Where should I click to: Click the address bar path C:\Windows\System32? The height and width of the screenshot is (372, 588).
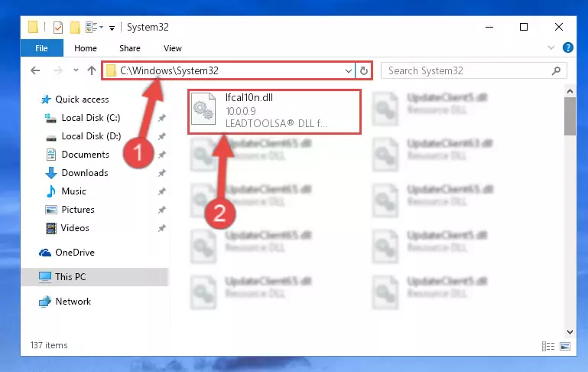tap(169, 70)
